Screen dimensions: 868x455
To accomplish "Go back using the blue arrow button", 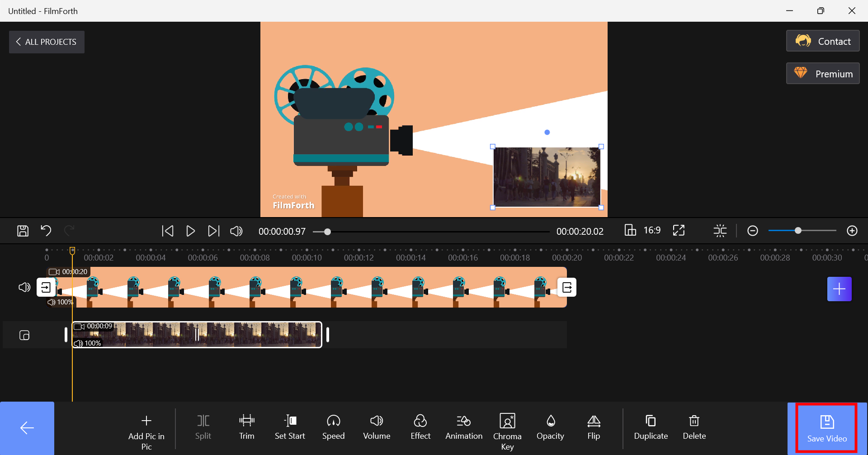I will 27,428.
